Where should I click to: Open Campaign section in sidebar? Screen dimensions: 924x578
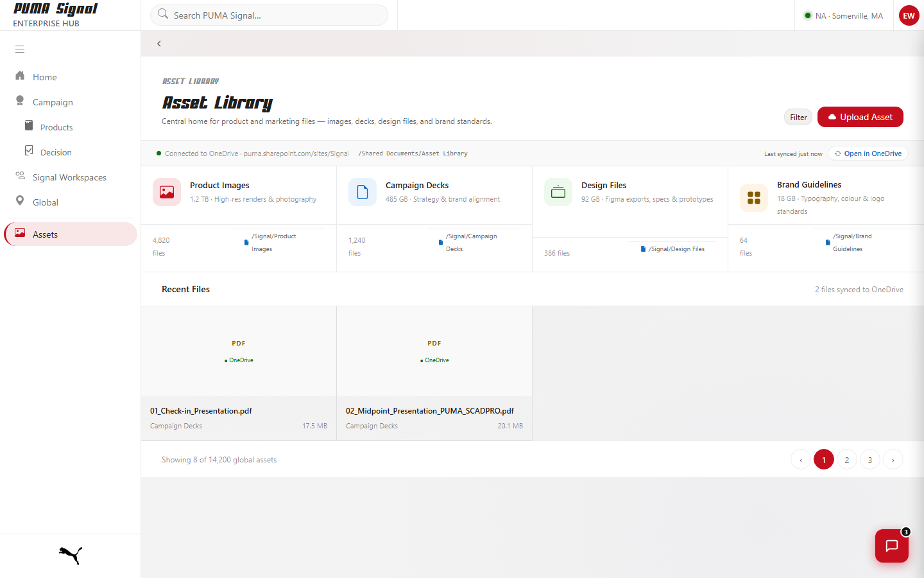pyautogui.click(x=71, y=102)
